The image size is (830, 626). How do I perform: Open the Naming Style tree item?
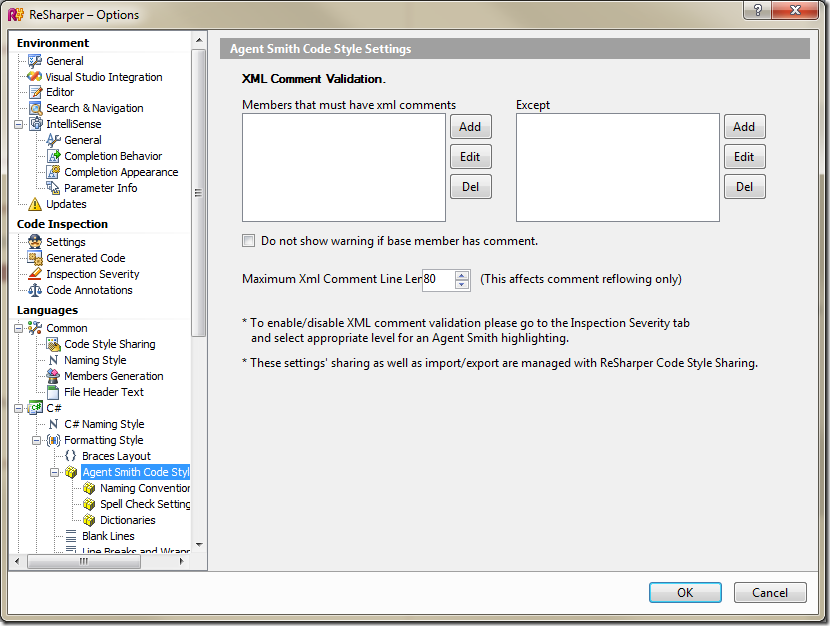coord(95,360)
